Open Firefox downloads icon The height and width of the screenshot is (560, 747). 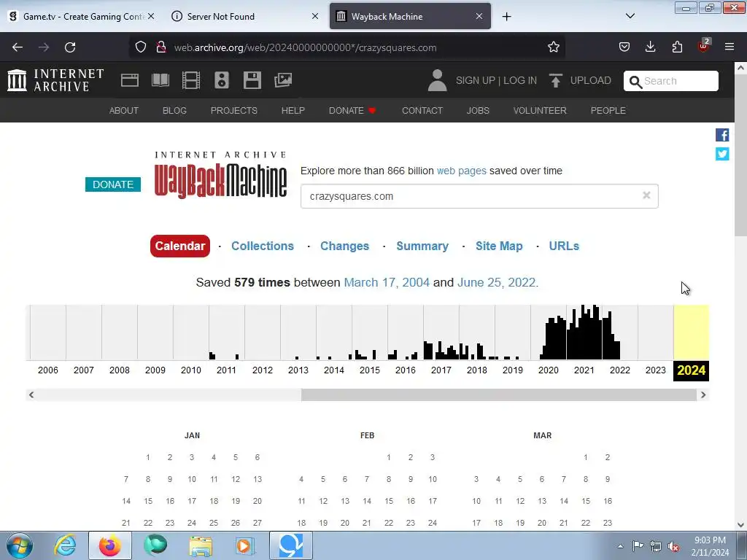(650, 47)
